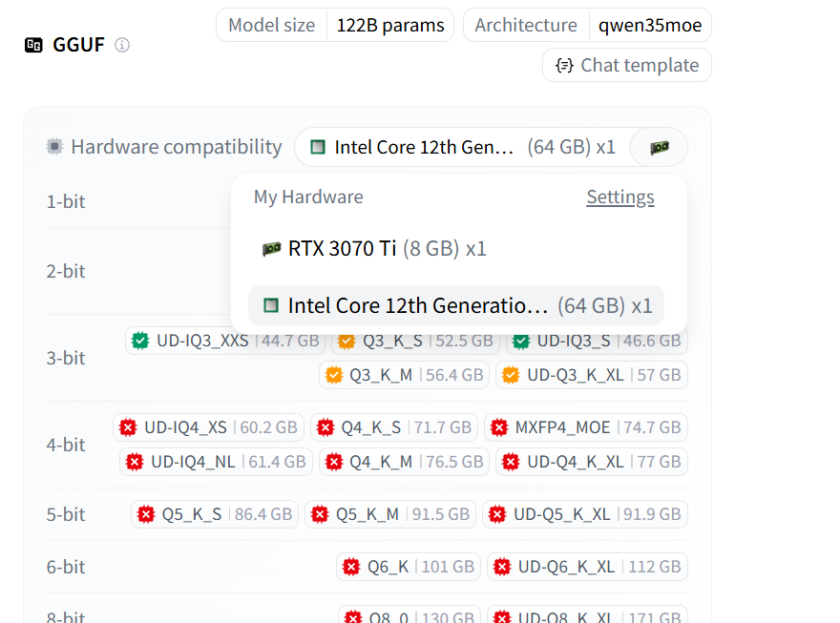This screenshot has width=840, height=623.
Task: Select the UD-IQ3_S 46.6 GB quantization
Action: pos(597,341)
